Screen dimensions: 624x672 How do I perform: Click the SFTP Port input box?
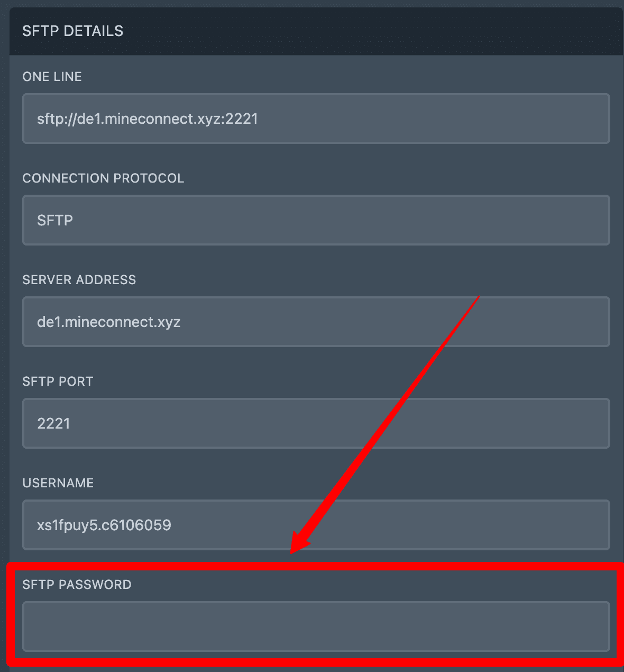(x=316, y=423)
